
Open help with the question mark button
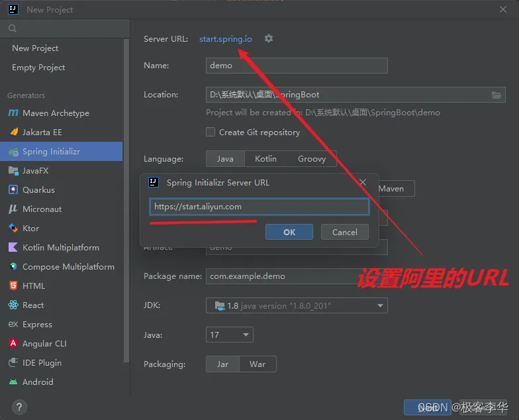coord(19,407)
